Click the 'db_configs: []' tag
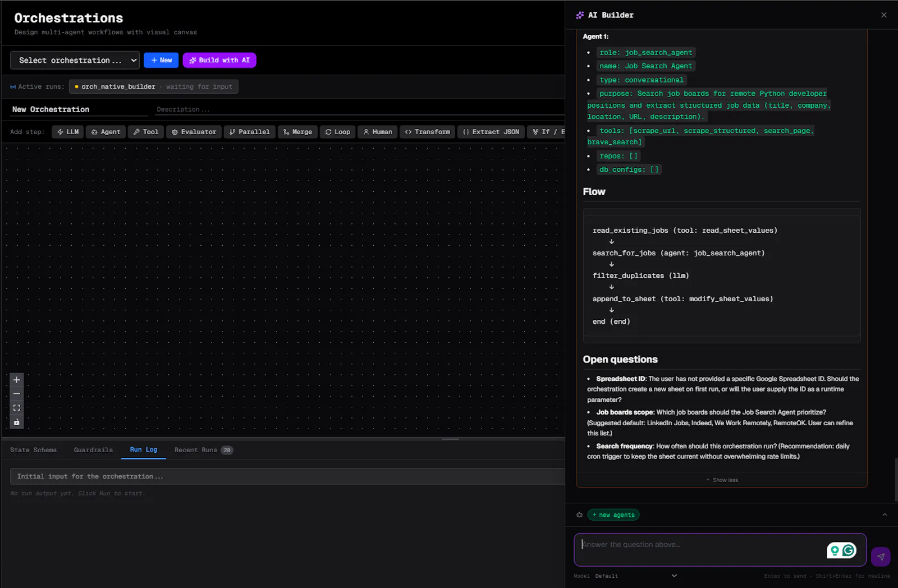898x588 pixels. (x=629, y=169)
